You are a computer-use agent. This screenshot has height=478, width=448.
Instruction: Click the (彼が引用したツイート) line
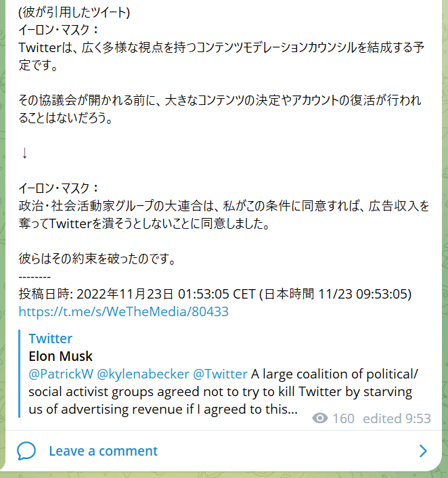pyautogui.click(x=74, y=12)
